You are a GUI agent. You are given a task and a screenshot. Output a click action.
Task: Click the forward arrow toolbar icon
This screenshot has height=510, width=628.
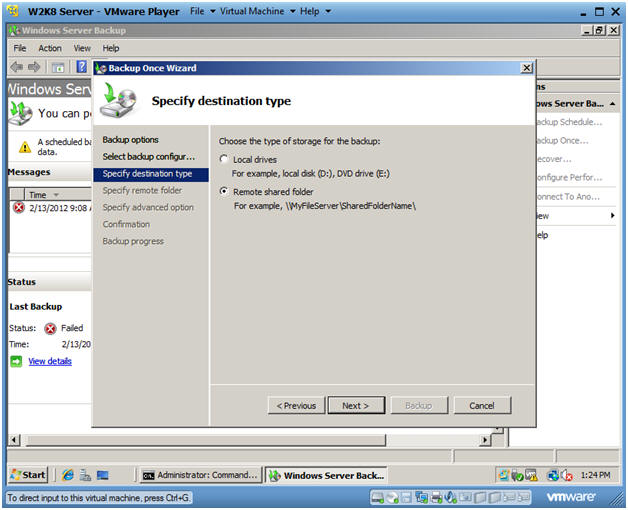pyautogui.click(x=34, y=67)
